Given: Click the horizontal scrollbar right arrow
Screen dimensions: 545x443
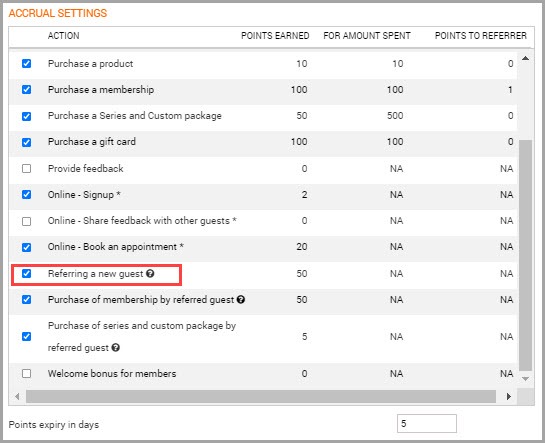Looking at the screenshot, I should [x=509, y=396].
